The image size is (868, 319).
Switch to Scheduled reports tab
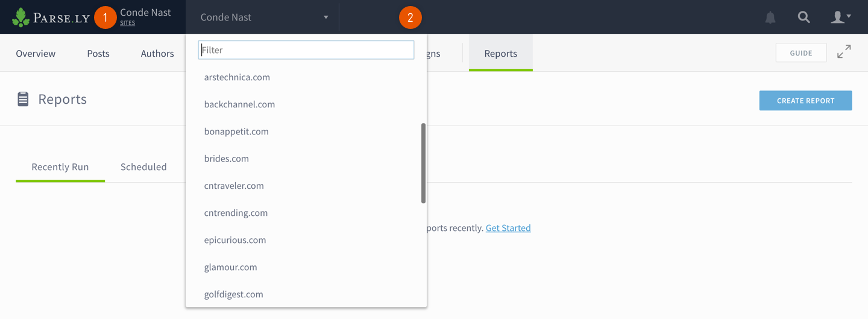coord(143,167)
